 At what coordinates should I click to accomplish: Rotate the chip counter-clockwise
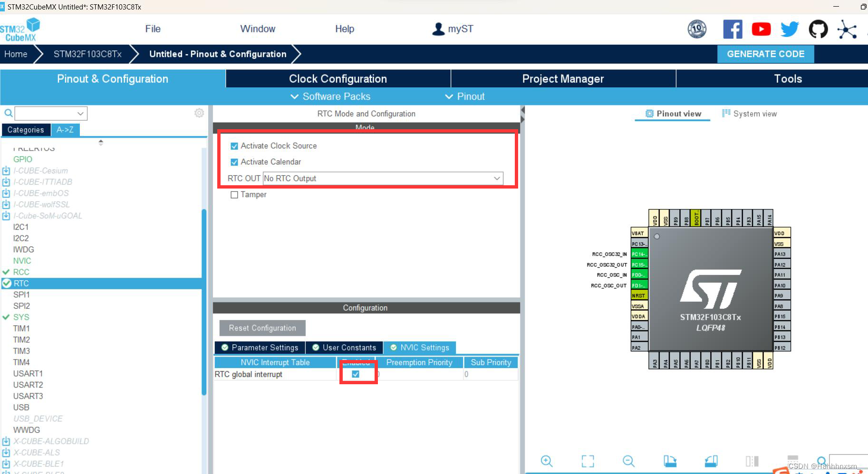pyautogui.click(x=711, y=461)
